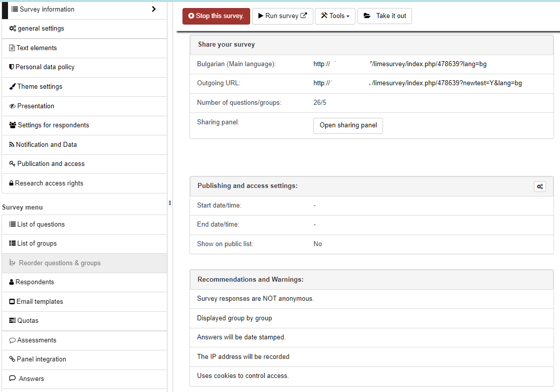Image resolution: width=560 pixels, height=392 pixels.
Task: Click the Outgoing URL with newtest parameter
Action: click(x=418, y=83)
